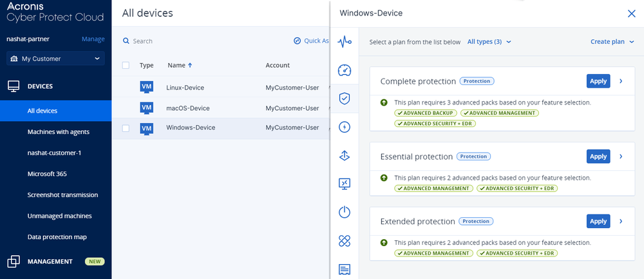Click the Protection tag on Extended protection

point(476,221)
